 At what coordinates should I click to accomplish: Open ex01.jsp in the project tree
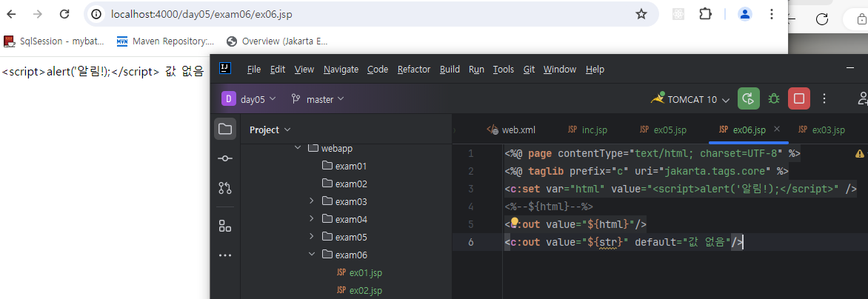point(359,272)
